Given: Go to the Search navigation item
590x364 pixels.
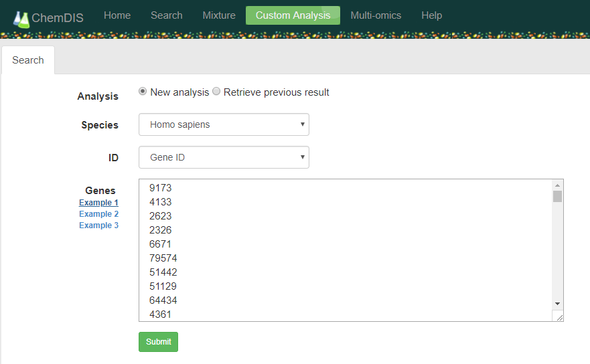Looking at the screenshot, I should pos(167,15).
